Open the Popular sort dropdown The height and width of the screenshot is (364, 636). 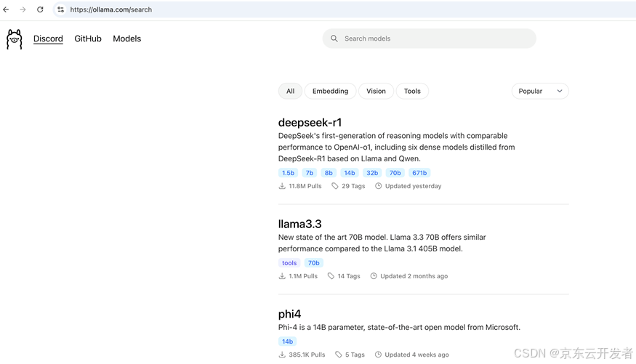pyautogui.click(x=540, y=92)
